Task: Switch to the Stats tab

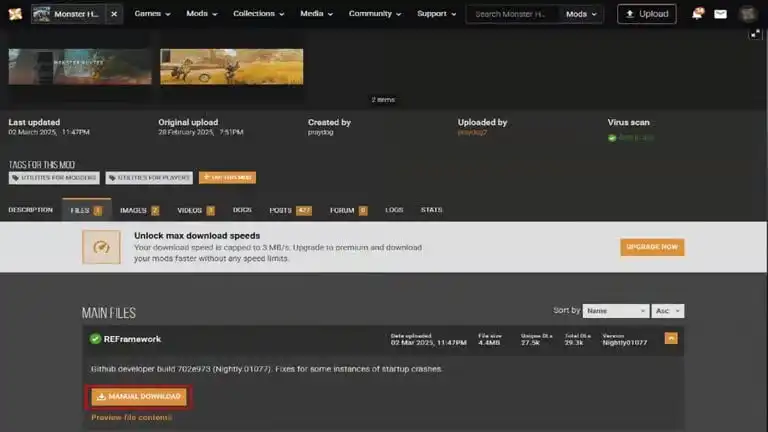Action: coord(431,210)
